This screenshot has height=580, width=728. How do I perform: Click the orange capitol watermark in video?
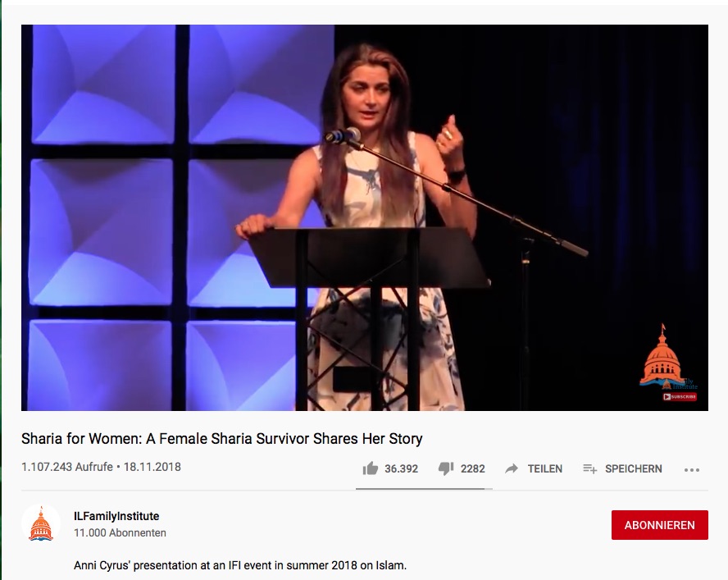(663, 357)
